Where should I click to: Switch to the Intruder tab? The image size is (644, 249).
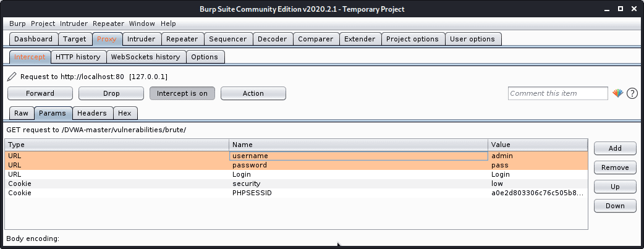tap(142, 39)
